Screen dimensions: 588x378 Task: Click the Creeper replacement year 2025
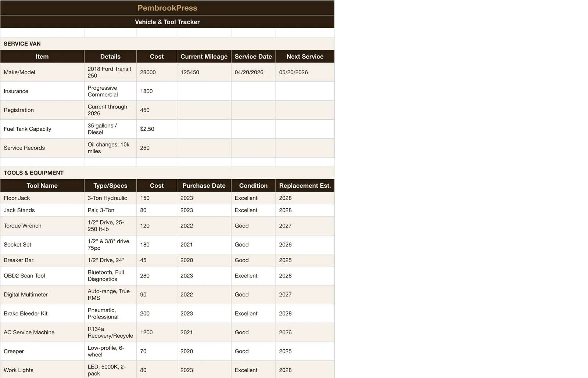pyautogui.click(x=305, y=351)
